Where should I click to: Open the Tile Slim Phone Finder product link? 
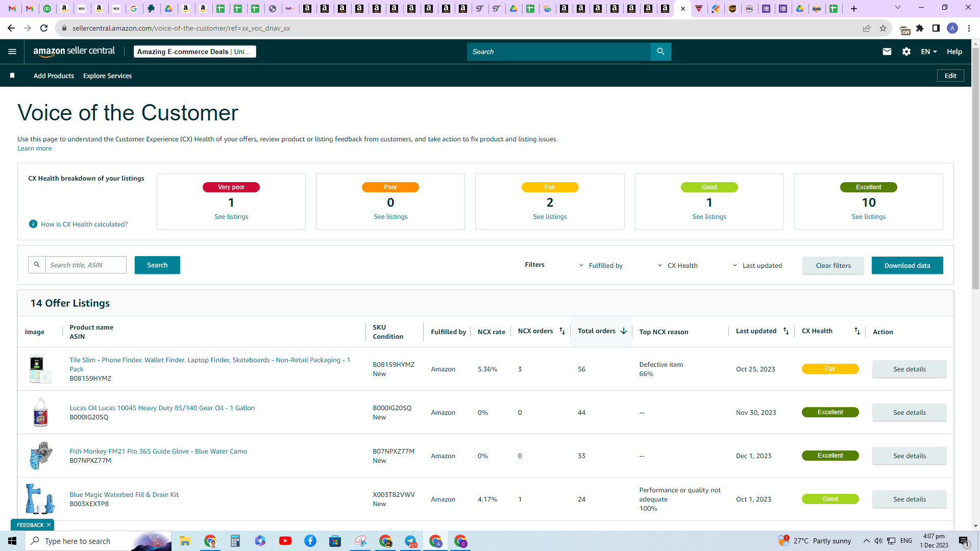210,364
